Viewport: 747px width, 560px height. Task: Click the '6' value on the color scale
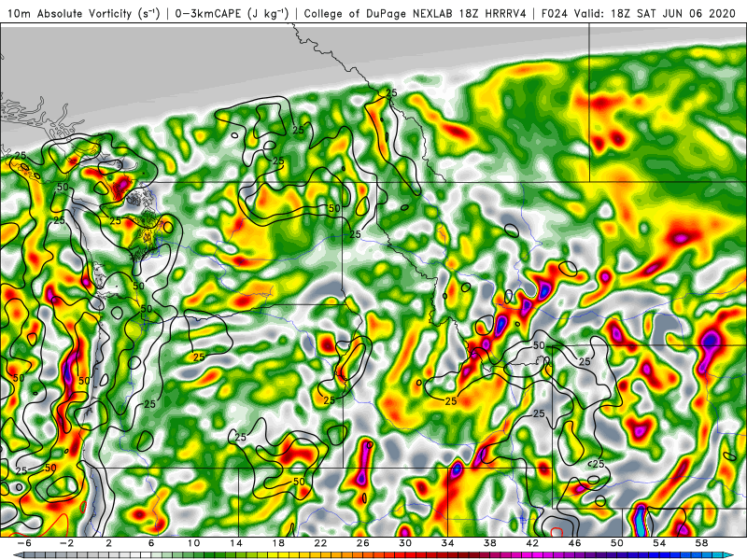(151, 543)
